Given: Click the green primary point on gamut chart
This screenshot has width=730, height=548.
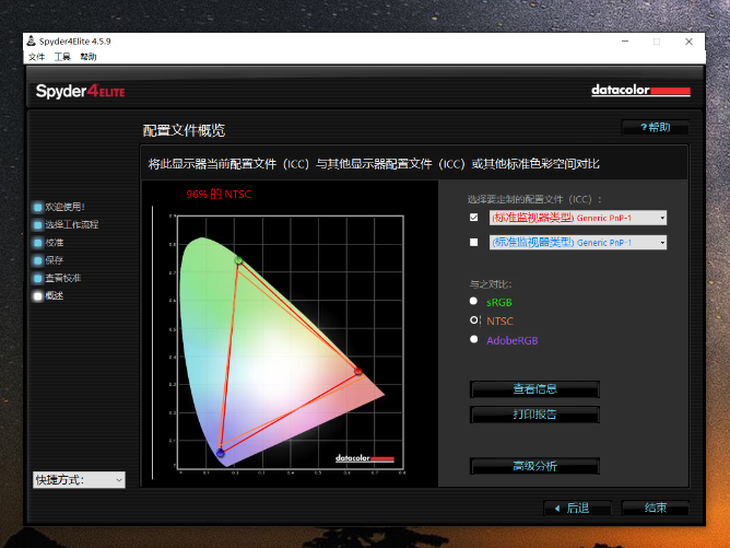Looking at the screenshot, I should [238, 260].
